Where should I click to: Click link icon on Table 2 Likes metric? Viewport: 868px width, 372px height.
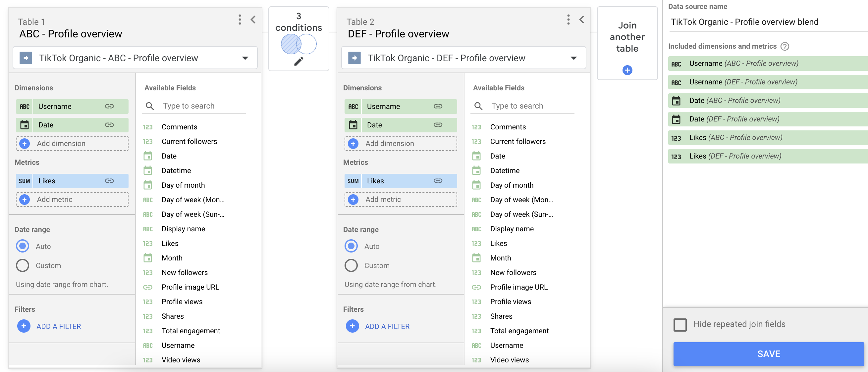coord(438,181)
